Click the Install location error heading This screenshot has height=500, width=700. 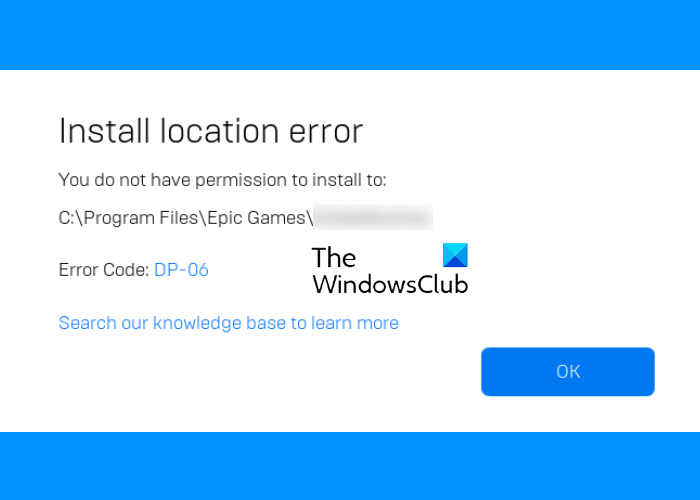211,131
